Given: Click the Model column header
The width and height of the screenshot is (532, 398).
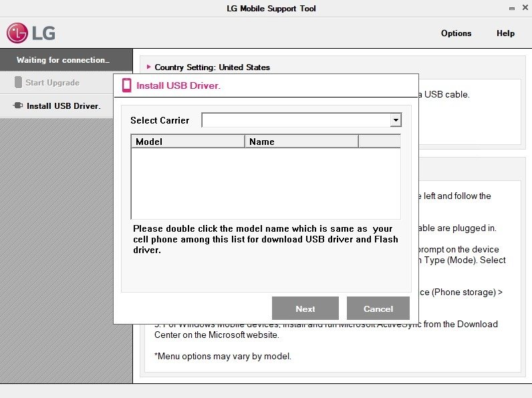Looking at the screenshot, I should pos(188,142).
